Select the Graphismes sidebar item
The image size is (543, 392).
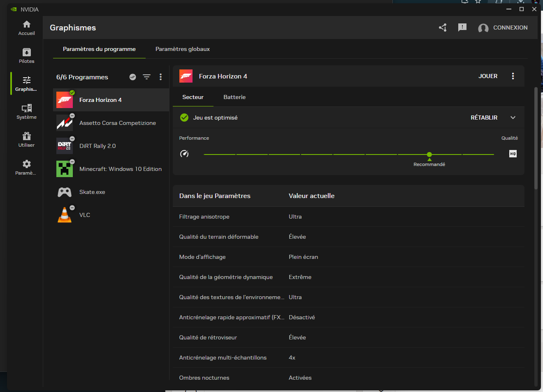point(26,84)
